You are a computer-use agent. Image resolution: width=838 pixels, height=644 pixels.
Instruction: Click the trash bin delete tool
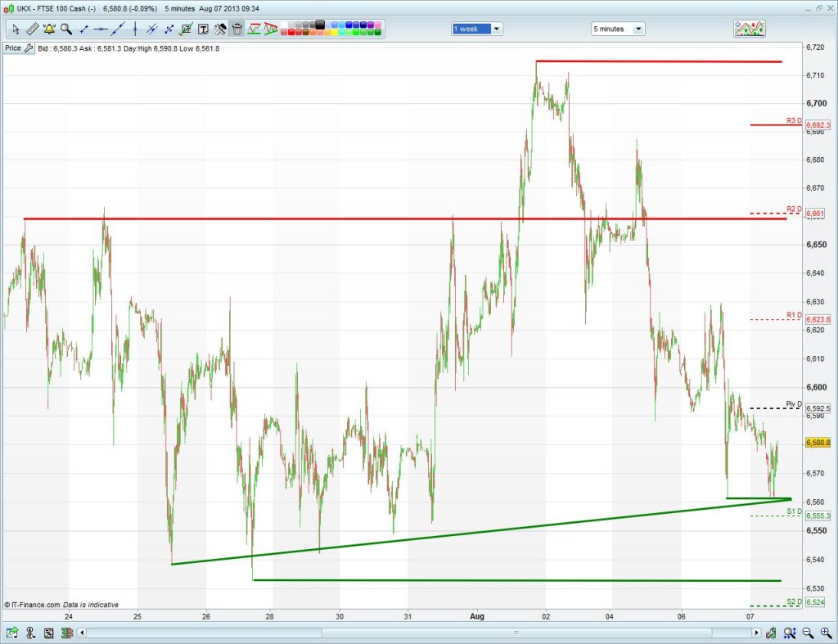[x=237, y=29]
